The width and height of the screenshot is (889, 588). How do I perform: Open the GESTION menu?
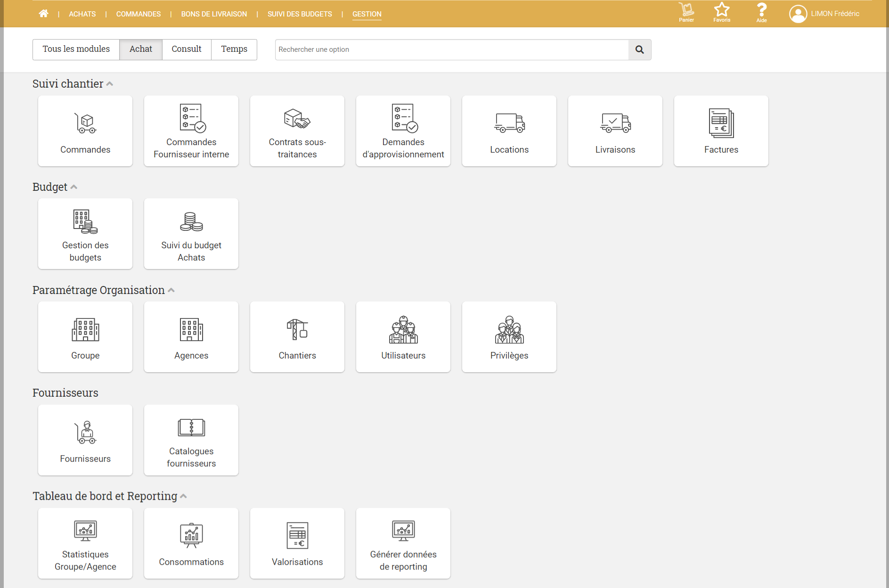(x=367, y=14)
